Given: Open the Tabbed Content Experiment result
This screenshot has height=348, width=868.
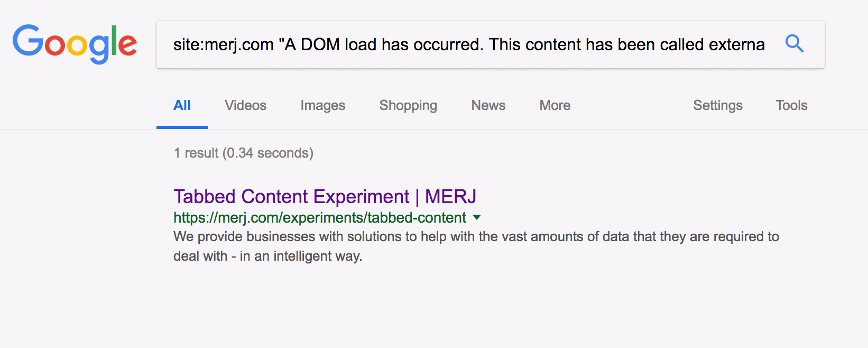Looking at the screenshot, I should pos(291,197).
